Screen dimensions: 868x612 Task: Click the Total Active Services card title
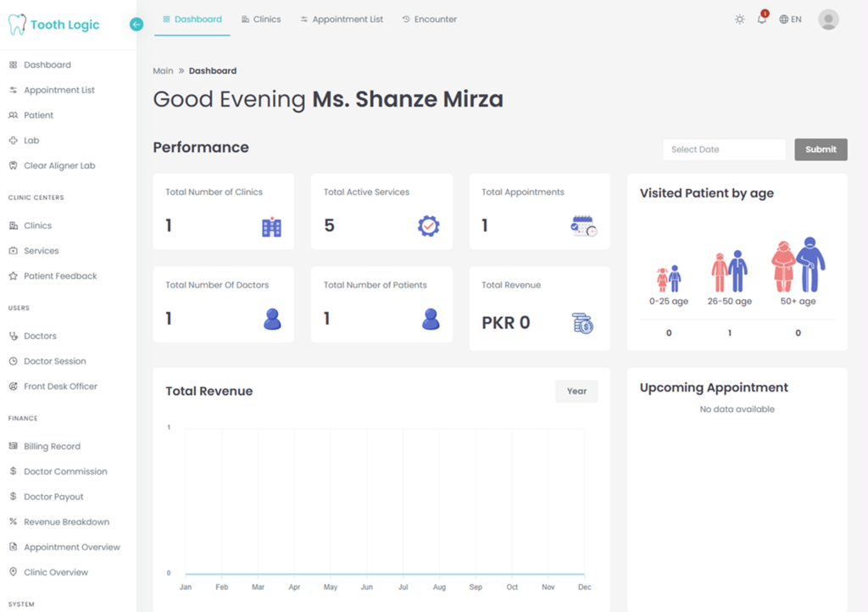coord(366,192)
